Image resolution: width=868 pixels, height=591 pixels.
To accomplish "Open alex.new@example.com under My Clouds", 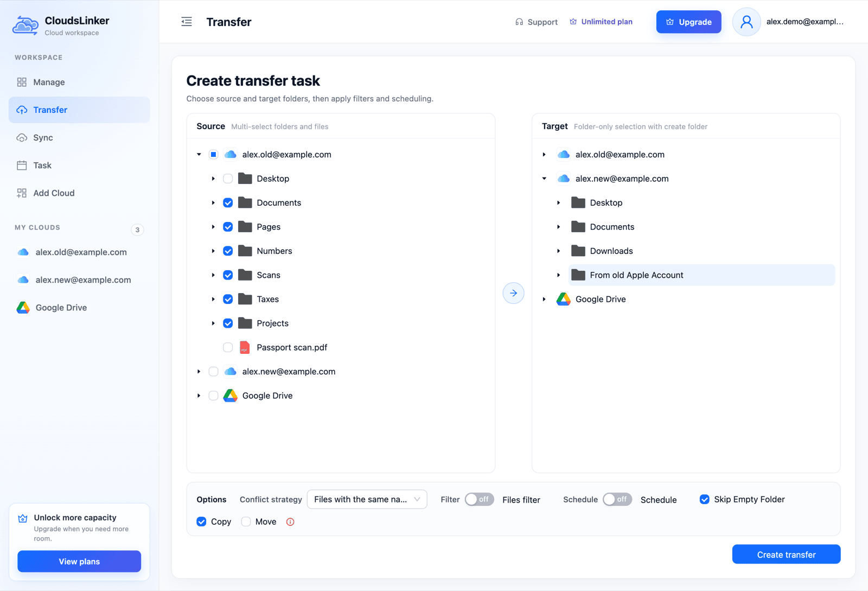I will [79, 280].
